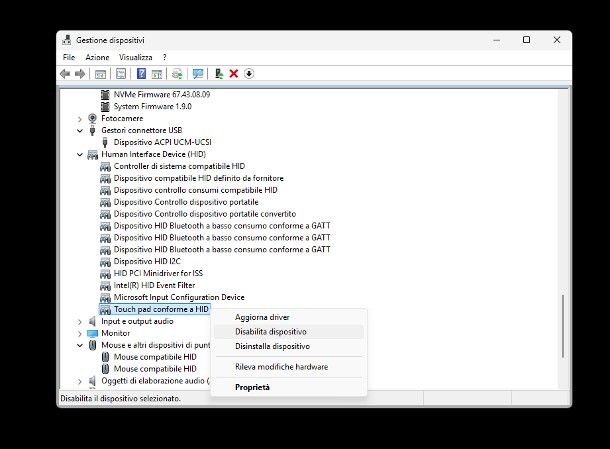Select the highlighted 'Touch pad conforme a HID' row
The width and height of the screenshot is (610, 449).
pos(155,309)
